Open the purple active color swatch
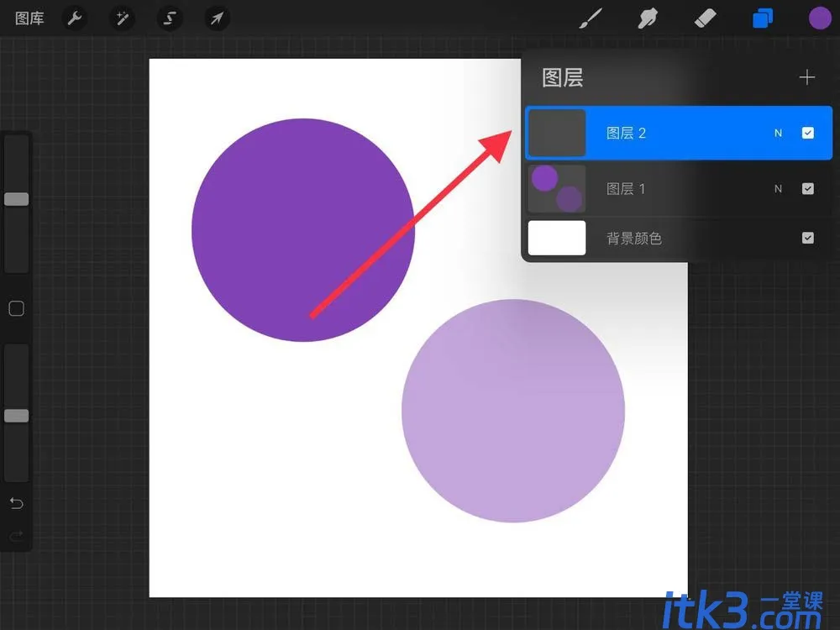Image resolution: width=840 pixels, height=630 pixels. tap(819, 18)
